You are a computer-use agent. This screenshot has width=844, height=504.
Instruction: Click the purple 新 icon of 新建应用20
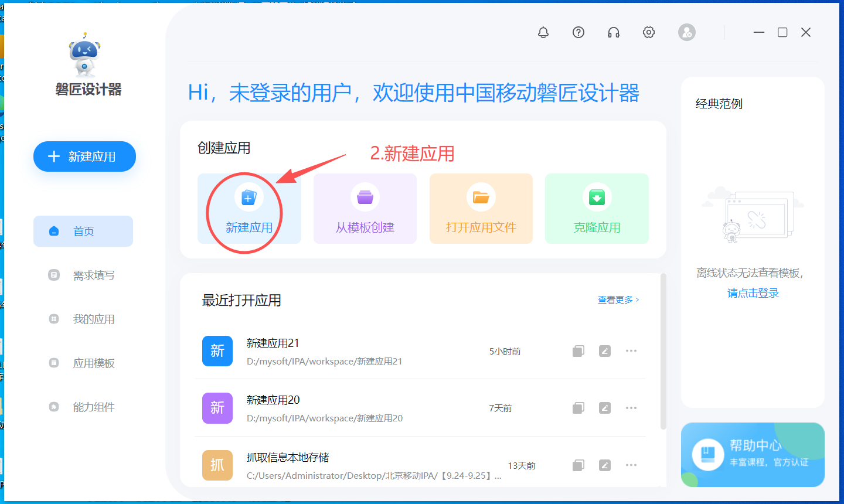tap(217, 408)
